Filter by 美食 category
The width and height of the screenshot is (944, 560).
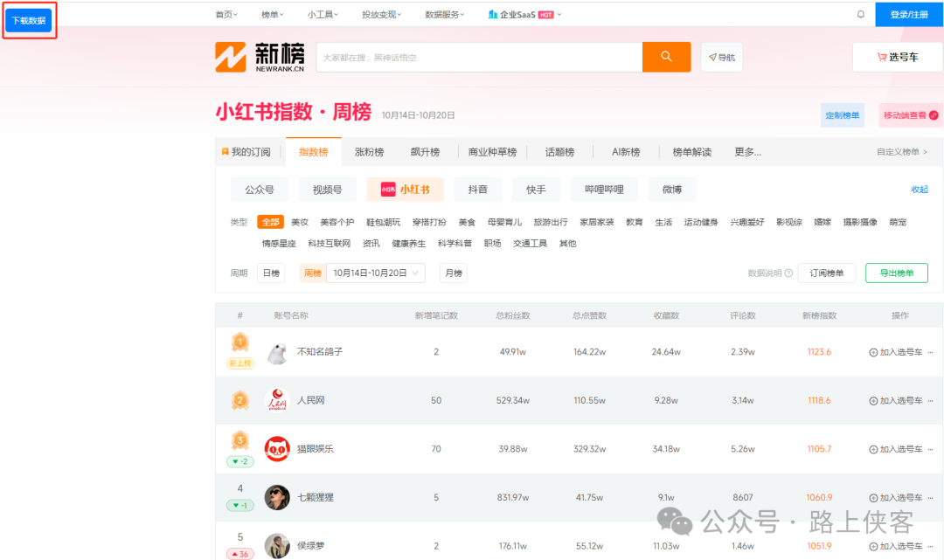pos(467,222)
